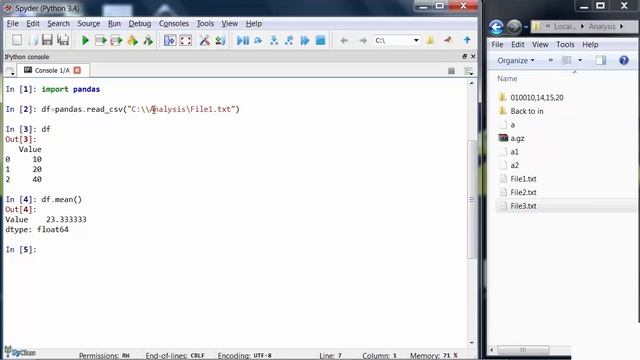Click Run selection icon in toolbar

pyautogui.click(x=132, y=40)
